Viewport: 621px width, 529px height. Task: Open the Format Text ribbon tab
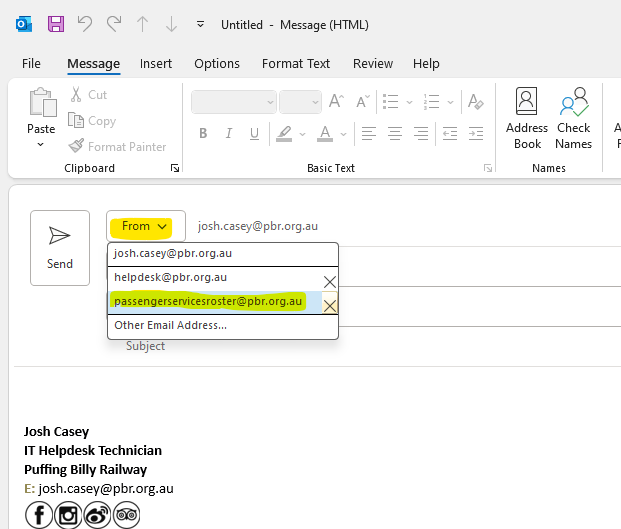click(x=296, y=64)
